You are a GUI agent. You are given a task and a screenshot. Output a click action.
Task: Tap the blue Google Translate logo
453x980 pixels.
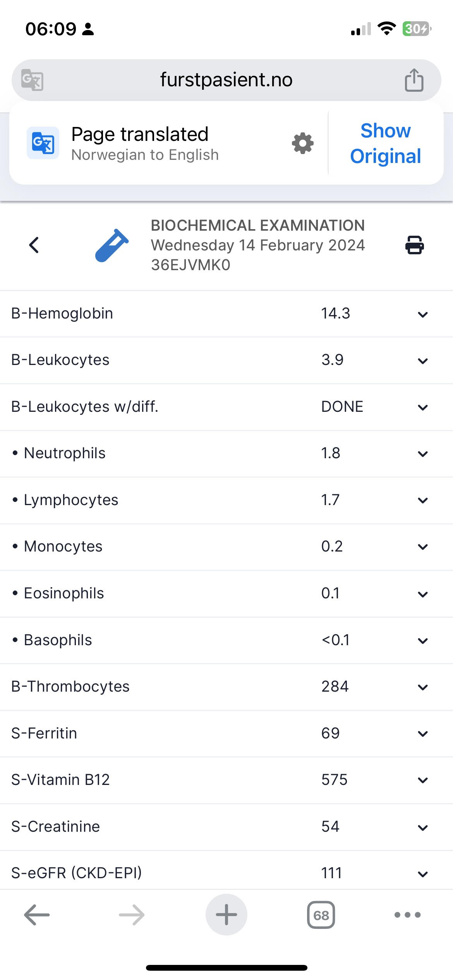pyautogui.click(x=43, y=143)
